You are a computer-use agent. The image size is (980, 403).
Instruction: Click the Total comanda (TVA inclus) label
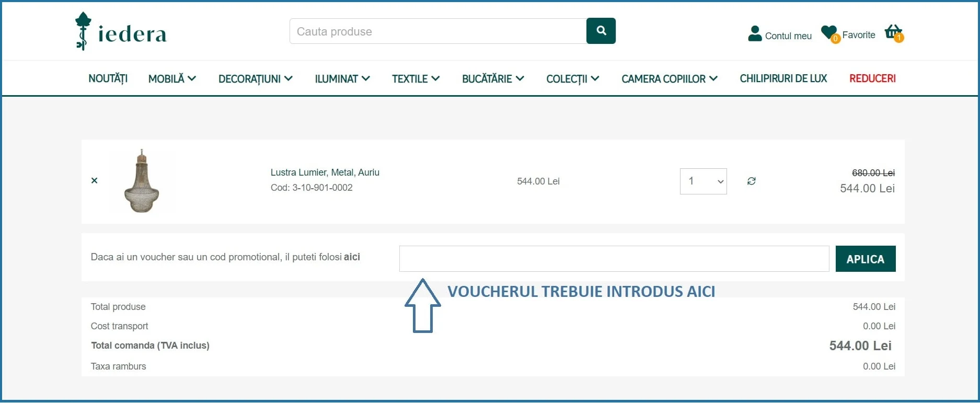[x=150, y=346]
